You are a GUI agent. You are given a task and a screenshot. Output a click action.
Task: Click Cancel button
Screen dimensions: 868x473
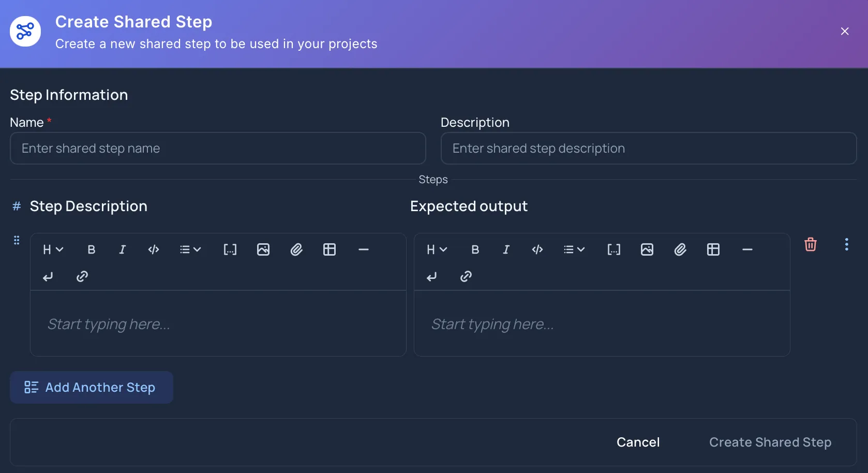pos(638,442)
